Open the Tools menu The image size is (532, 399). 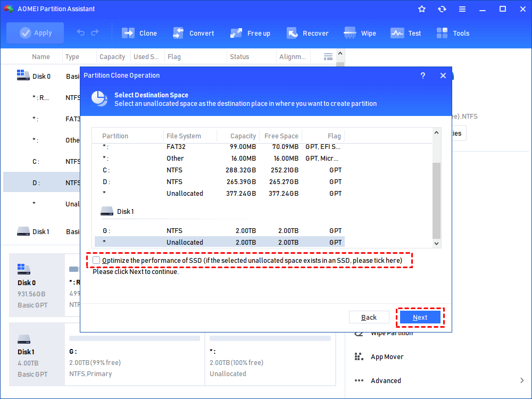coord(453,33)
